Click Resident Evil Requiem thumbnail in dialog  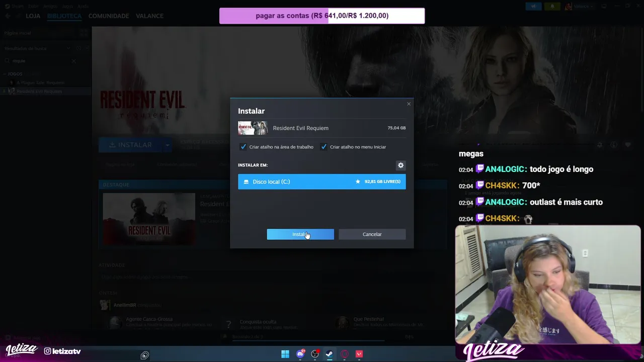point(253,128)
